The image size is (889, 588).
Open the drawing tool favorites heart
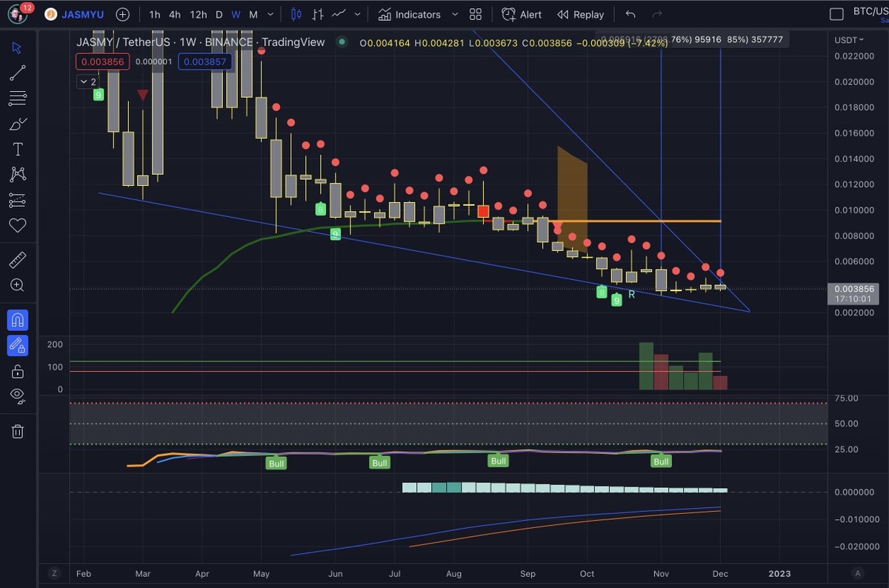(x=18, y=225)
